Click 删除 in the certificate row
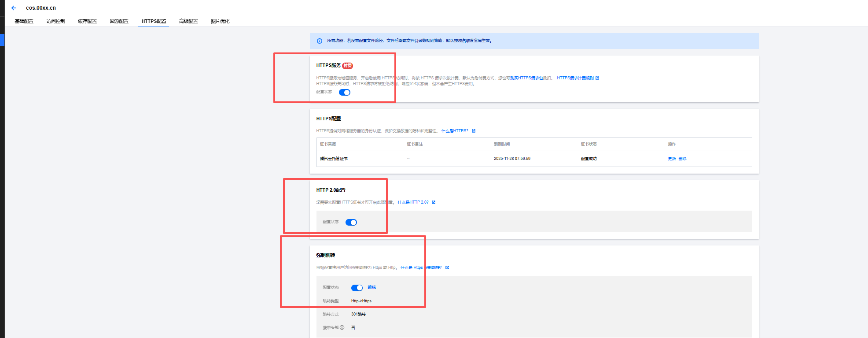This screenshot has height=338, width=868. pyautogui.click(x=682, y=159)
